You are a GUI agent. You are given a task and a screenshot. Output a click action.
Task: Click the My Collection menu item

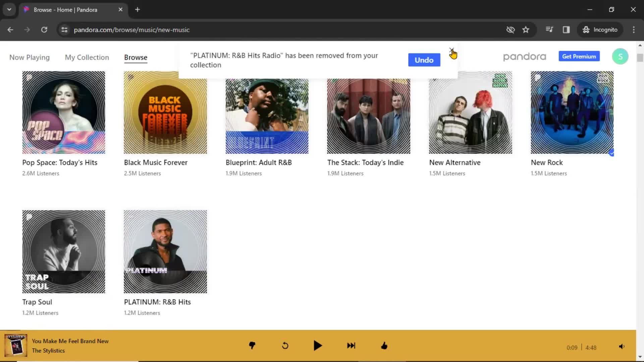coord(87,57)
